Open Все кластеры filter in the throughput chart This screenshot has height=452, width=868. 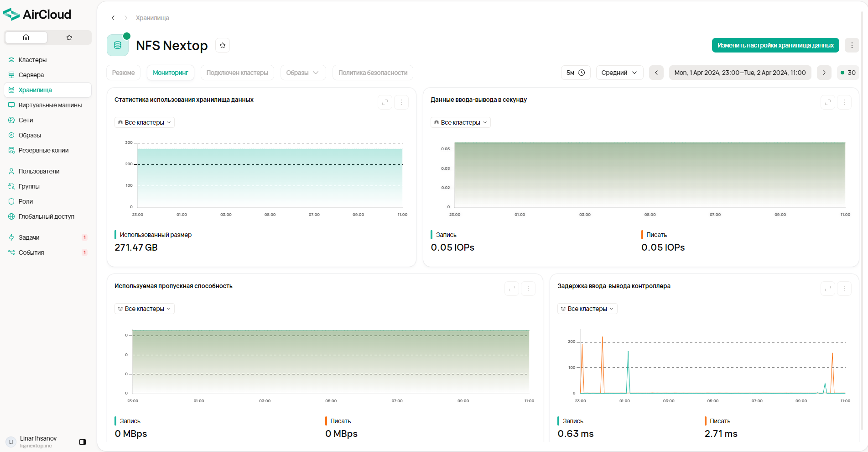pyautogui.click(x=144, y=309)
